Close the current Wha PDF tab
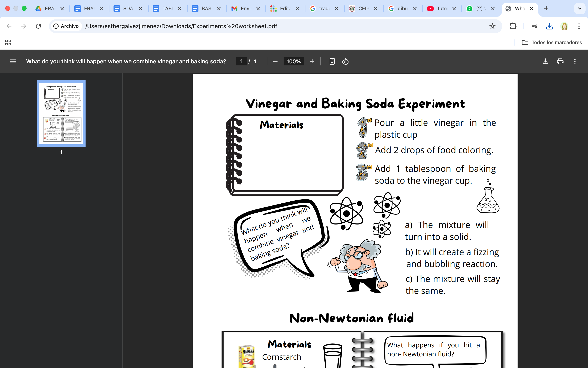The image size is (588, 368). pos(532,9)
